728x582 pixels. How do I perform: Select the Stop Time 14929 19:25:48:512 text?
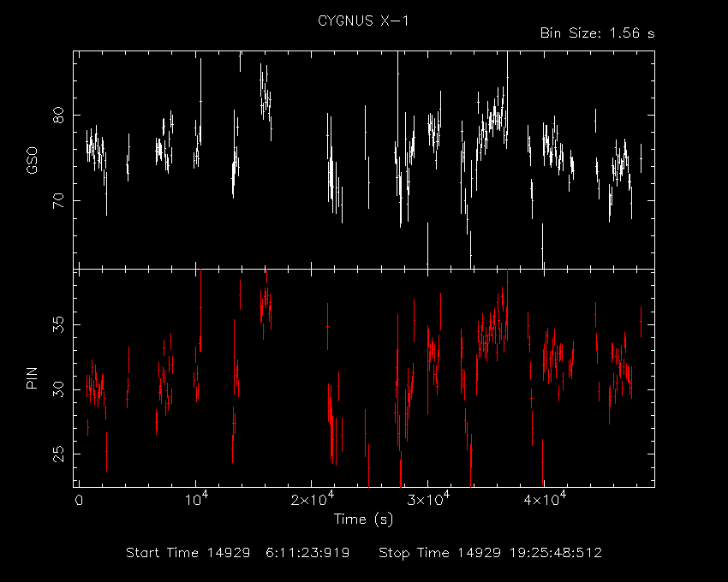[490, 553]
